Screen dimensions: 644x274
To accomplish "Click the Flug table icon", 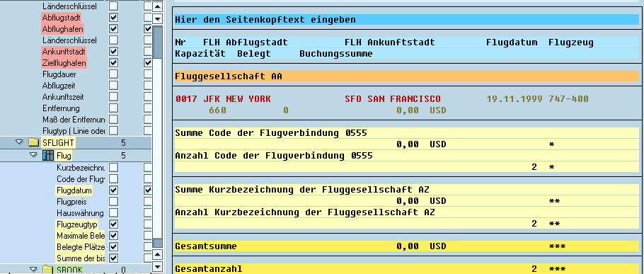I will point(48,156).
